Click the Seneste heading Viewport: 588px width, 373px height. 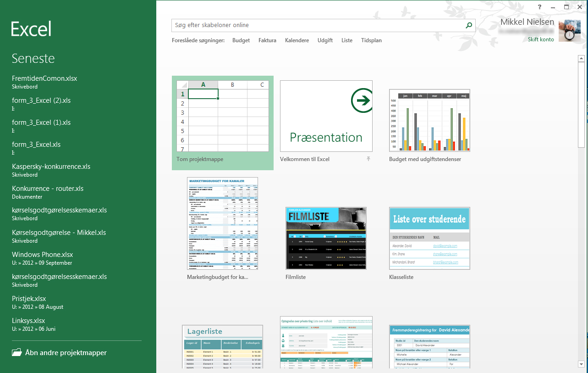coord(33,59)
